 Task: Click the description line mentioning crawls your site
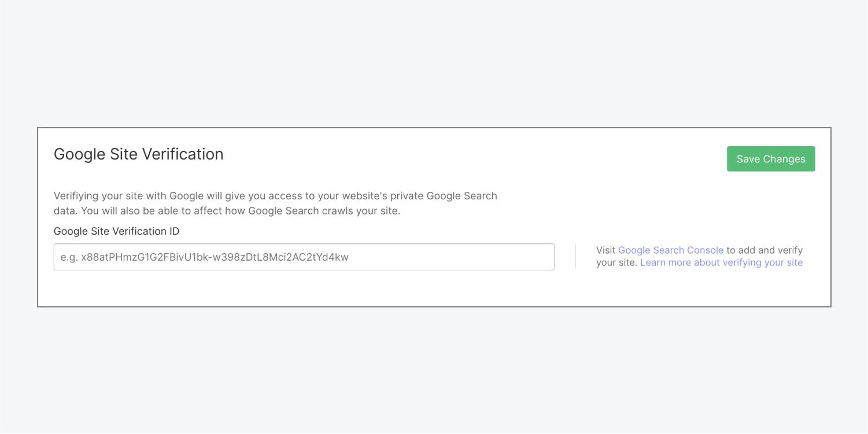227,211
